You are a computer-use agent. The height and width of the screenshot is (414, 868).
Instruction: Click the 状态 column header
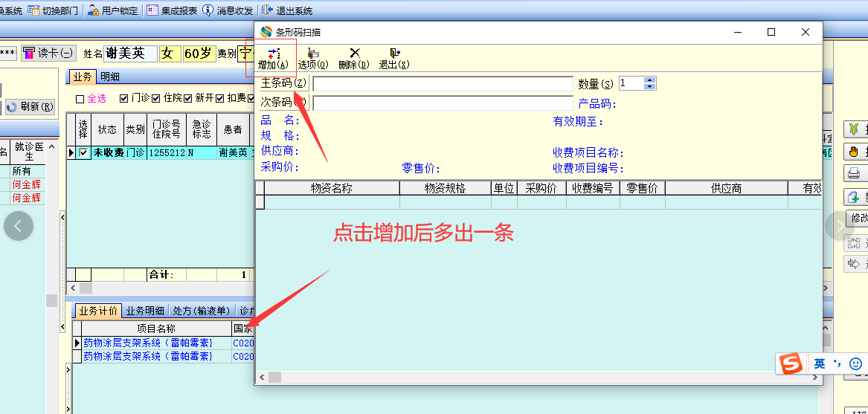tap(107, 129)
